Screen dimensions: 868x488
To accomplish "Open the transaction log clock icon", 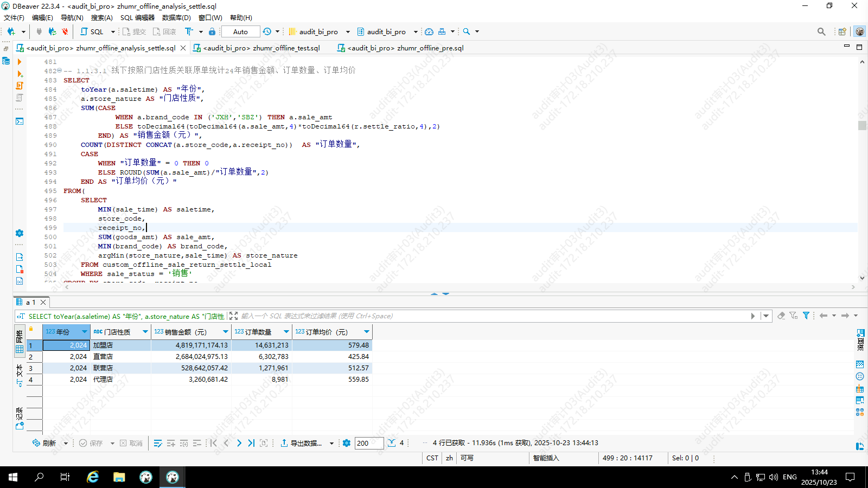I will [x=267, y=31].
